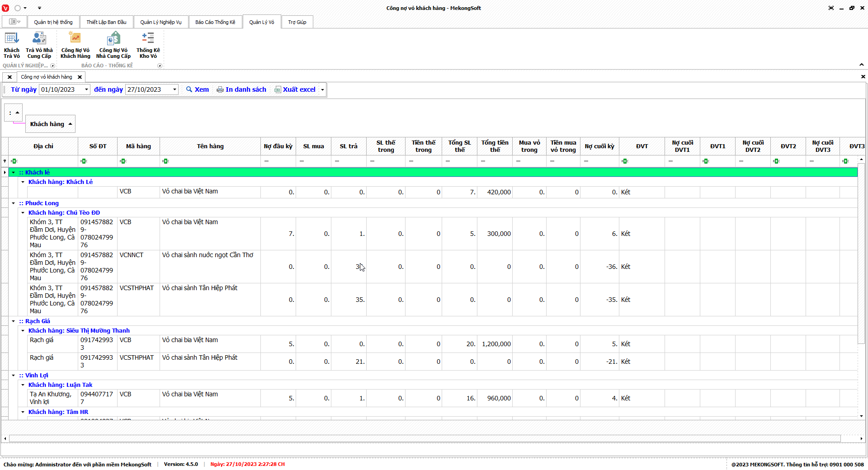Collapse the ribbon with the chevron arrow
The height and width of the screenshot is (470, 868).
(862, 65)
